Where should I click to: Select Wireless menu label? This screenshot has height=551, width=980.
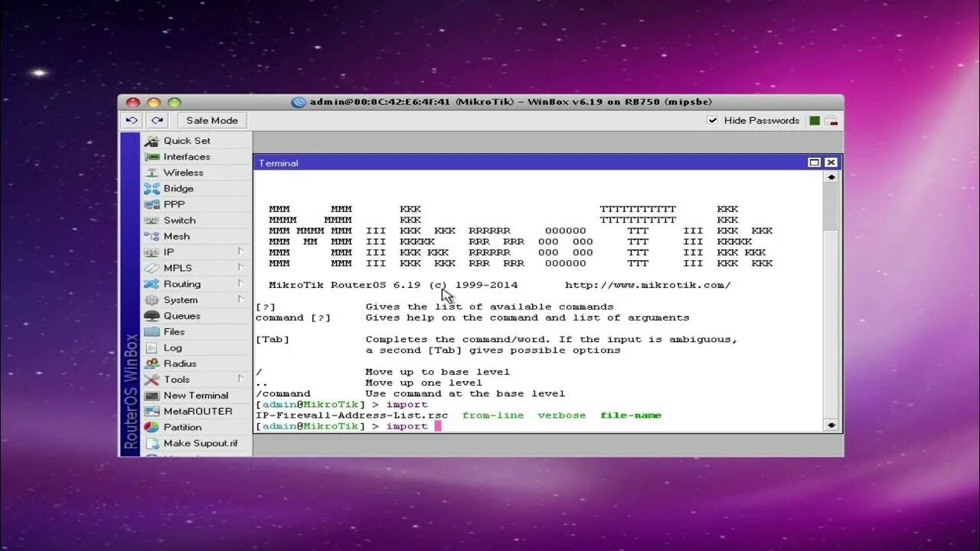pyautogui.click(x=184, y=173)
